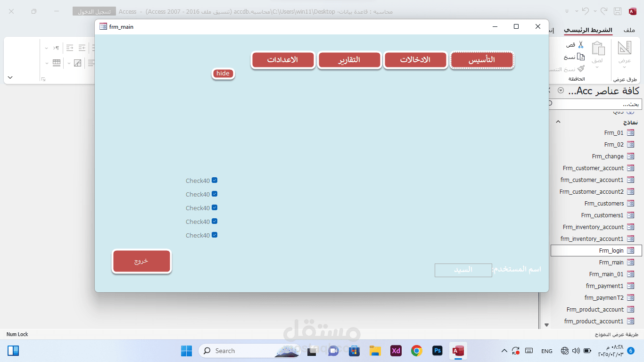Select the الشريط الرئيسي ribbon tab
The height and width of the screenshot is (362, 644).
588,30
